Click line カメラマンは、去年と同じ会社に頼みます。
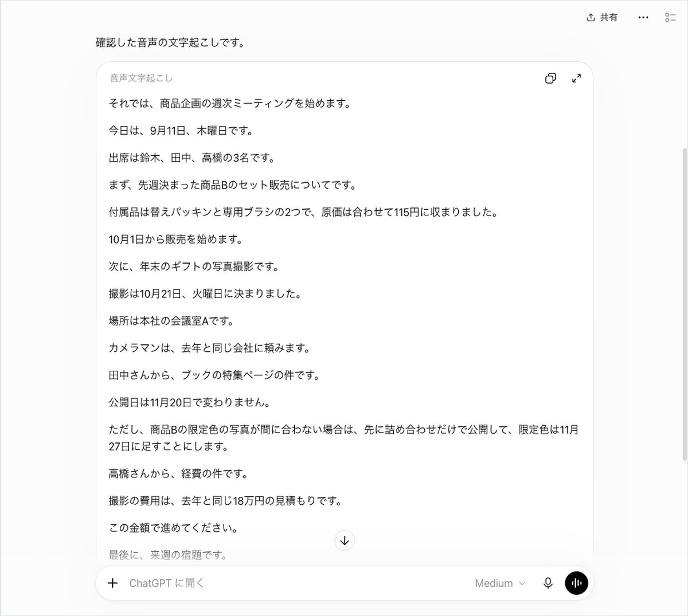Image resolution: width=688 pixels, height=616 pixels. point(210,348)
